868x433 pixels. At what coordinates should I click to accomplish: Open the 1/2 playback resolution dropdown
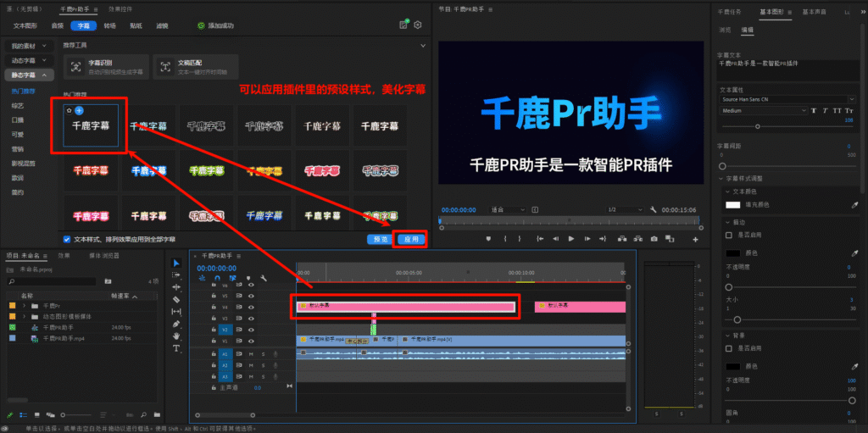click(625, 210)
